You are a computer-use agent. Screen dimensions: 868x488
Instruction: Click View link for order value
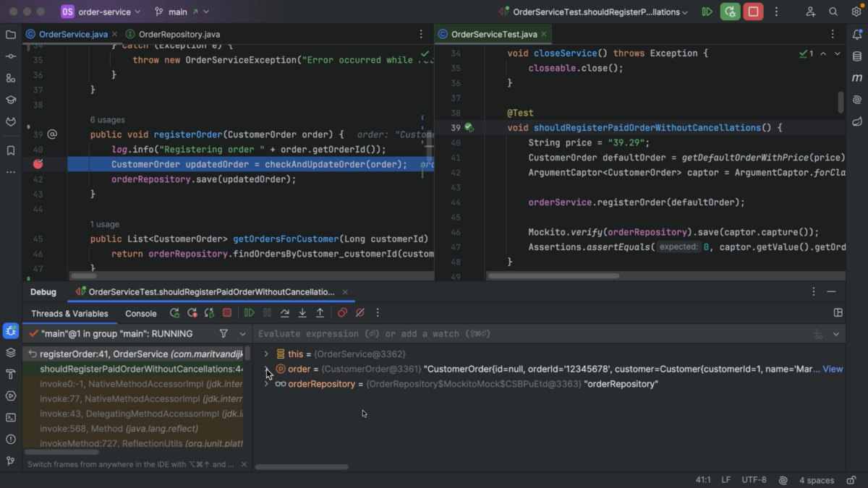point(833,369)
